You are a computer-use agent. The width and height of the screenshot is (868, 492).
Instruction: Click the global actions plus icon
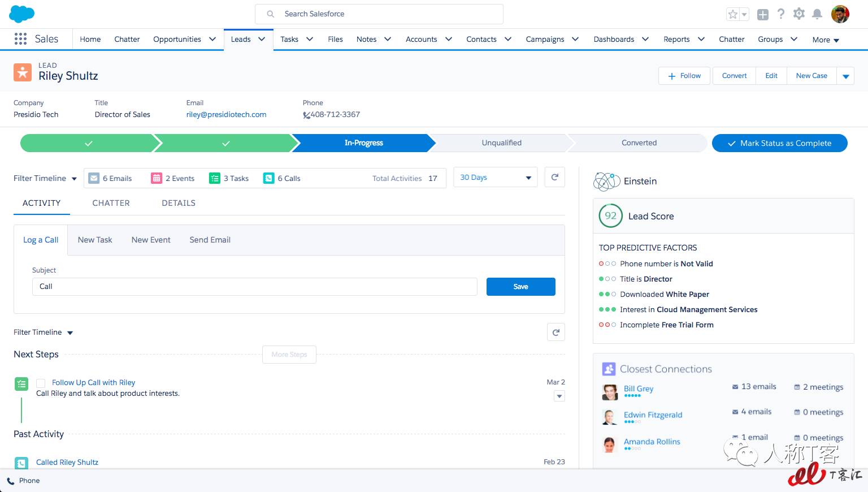click(762, 15)
